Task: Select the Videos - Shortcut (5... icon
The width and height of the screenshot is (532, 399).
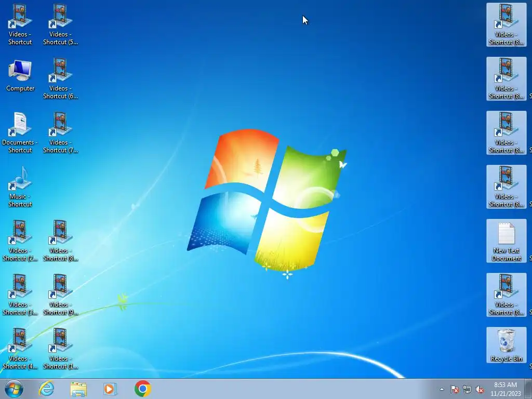Action: (60, 24)
